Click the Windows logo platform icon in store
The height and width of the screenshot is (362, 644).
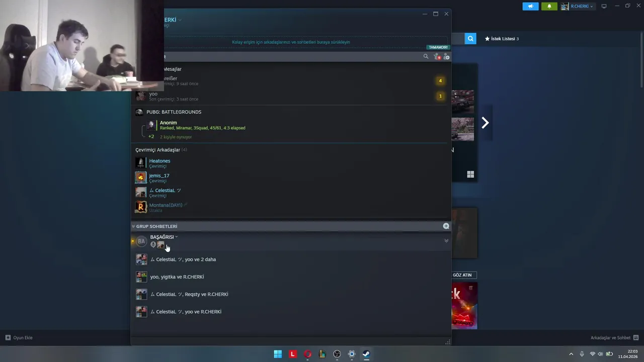(470, 174)
